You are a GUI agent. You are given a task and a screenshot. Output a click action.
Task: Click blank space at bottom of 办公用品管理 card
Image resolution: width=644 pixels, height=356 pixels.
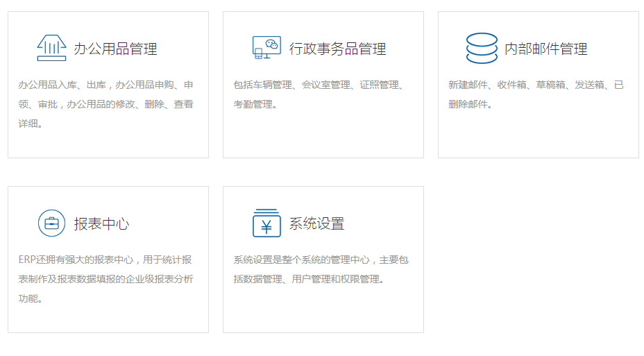click(108, 144)
